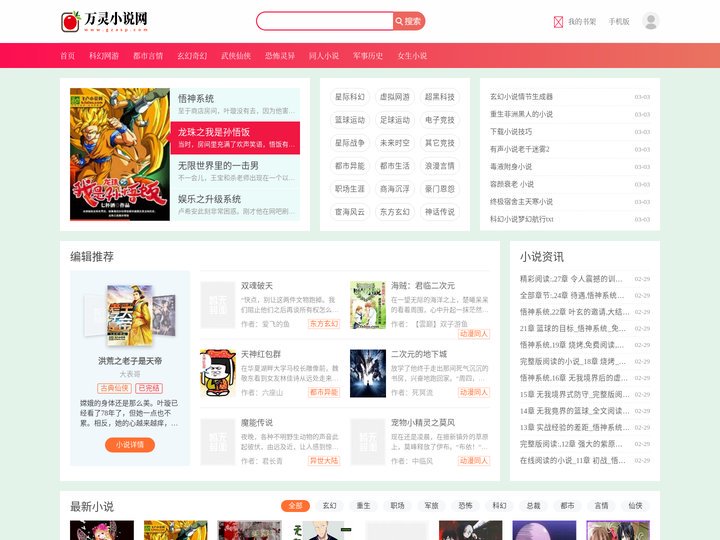This screenshot has width=720, height=540.
Task: Select 娱乐之升级系统 featured entry
Action: click(x=235, y=205)
